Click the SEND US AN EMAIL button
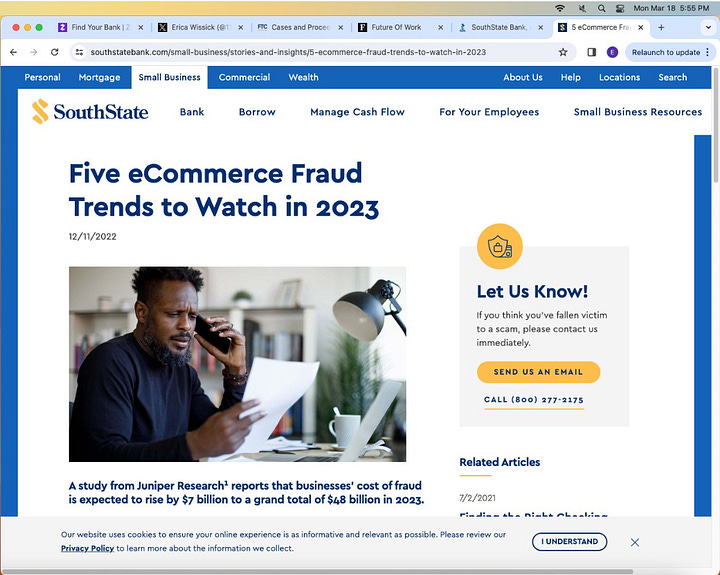The height and width of the screenshot is (575, 720). (x=538, y=372)
